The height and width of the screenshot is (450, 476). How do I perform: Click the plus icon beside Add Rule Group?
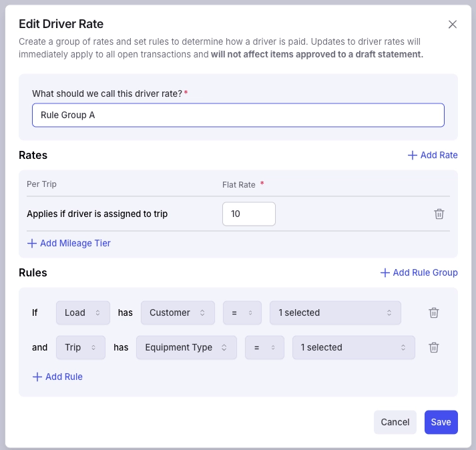[x=385, y=272]
